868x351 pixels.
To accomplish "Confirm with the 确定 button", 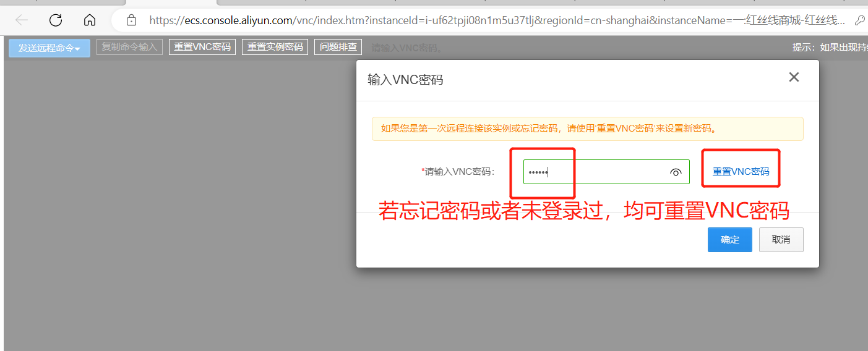I will [x=730, y=240].
